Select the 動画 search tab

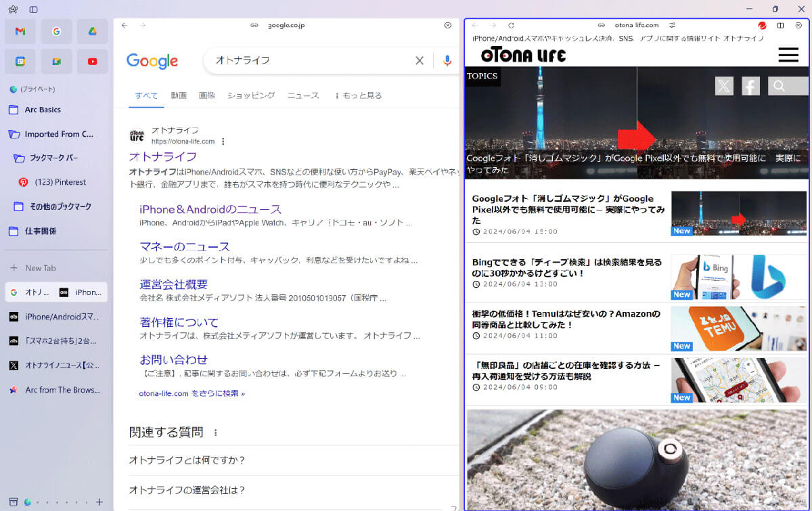(x=179, y=95)
